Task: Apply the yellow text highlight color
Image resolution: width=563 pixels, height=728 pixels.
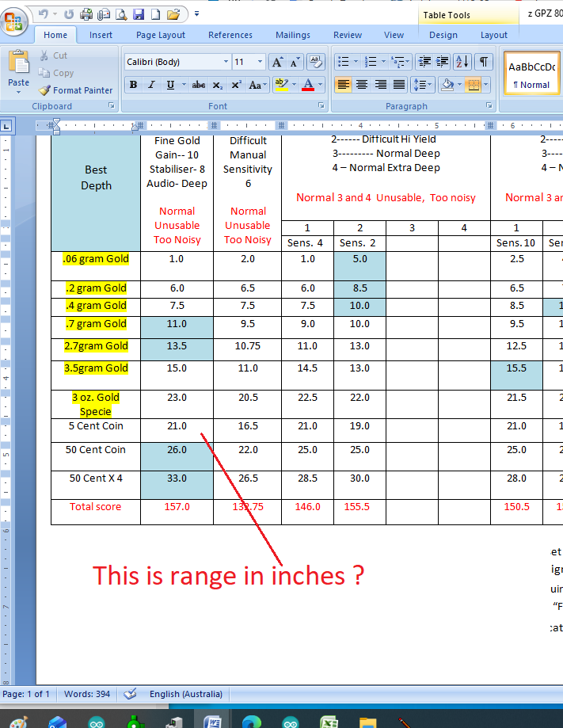Action: tap(281, 85)
